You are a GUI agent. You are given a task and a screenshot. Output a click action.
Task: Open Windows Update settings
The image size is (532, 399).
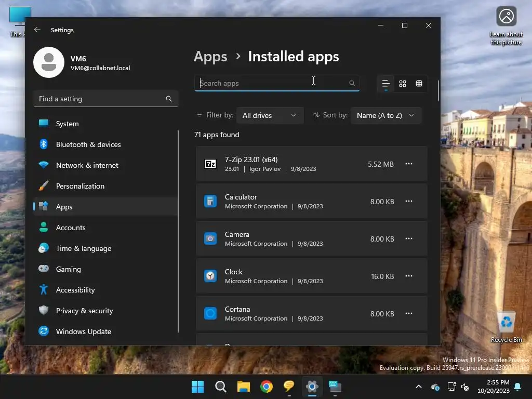tap(105, 331)
